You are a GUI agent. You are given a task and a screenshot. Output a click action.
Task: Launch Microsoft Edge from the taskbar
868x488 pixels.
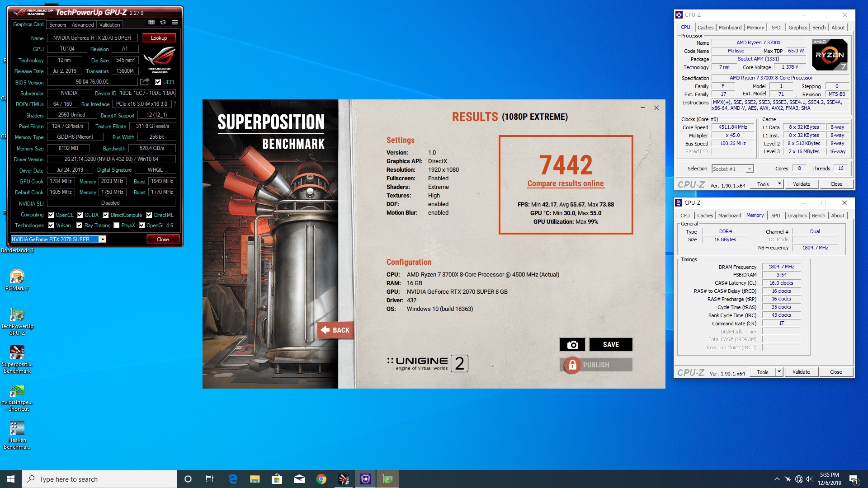[x=233, y=479]
